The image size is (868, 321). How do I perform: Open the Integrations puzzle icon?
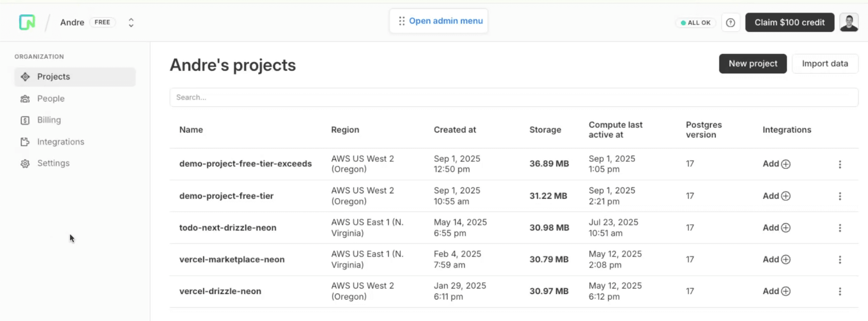click(x=25, y=142)
